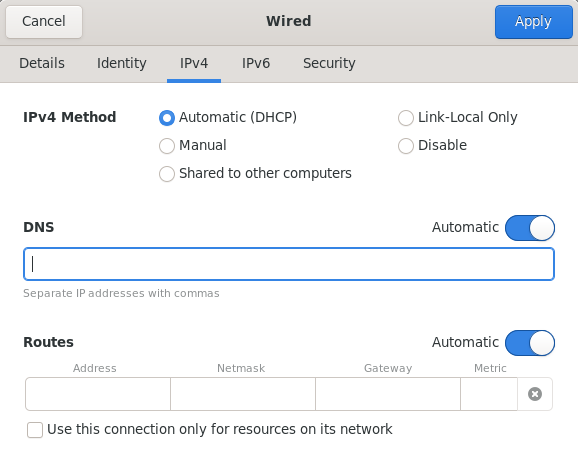Select the Automatic (DHCP) radio button
Viewport: 578px width, 473px height.
(167, 118)
